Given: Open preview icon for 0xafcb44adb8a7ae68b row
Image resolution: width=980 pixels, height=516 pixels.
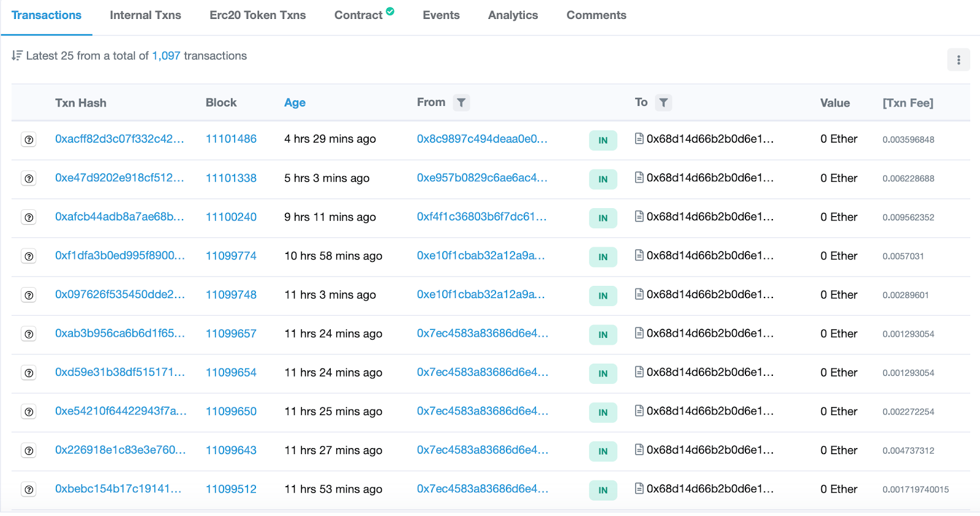Looking at the screenshot, I should (29, 217).
